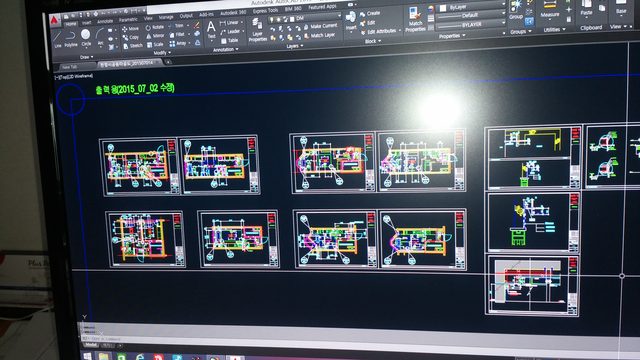This screenshot has width=640, height=360.
Task: Activate the Mirror tool
Action: coord(156,36)
